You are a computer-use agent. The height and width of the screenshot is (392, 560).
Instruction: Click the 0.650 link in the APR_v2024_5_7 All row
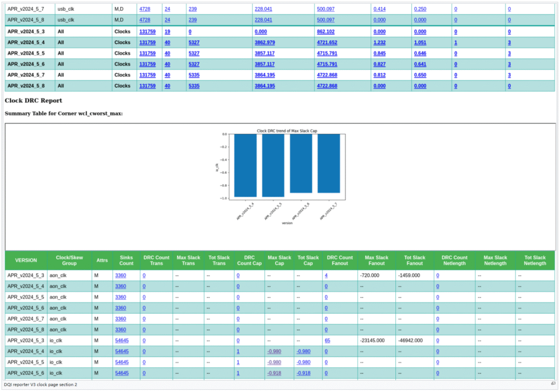tap(420, 75)
